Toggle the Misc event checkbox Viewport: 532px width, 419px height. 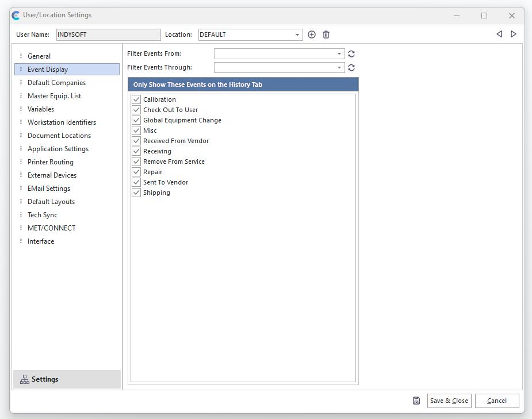[136, 130]
